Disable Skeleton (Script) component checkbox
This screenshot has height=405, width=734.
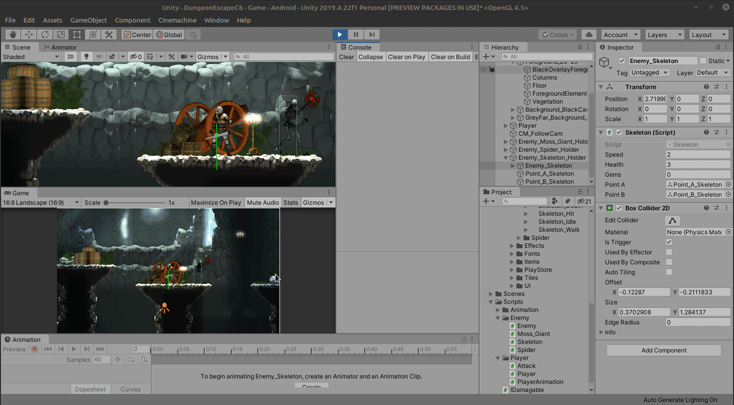tap(619, 133)
